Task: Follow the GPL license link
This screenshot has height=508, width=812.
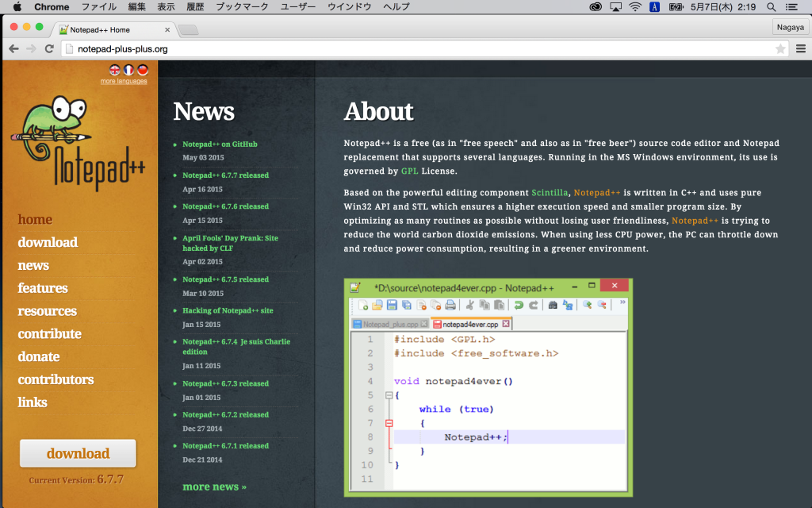Action: [409, 171]
